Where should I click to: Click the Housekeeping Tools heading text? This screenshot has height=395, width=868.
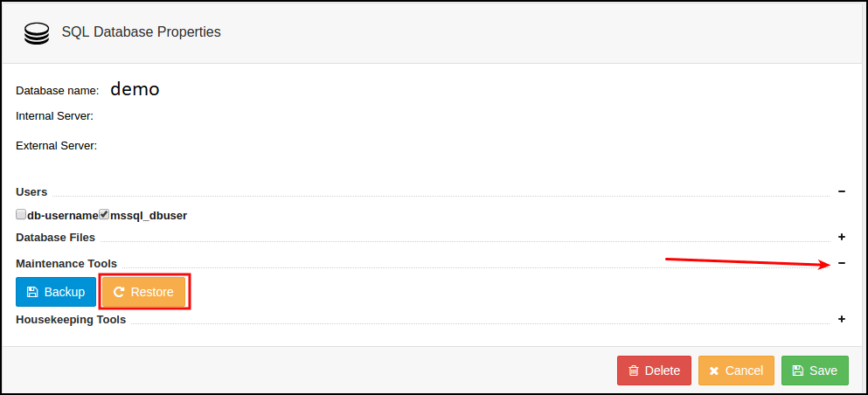point(71,319)
